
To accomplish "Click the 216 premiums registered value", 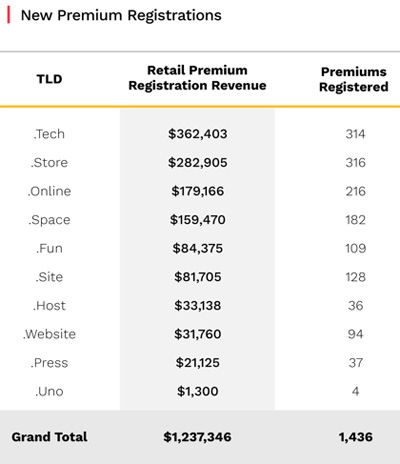I will pyautogui.click(x=356, y=191).
